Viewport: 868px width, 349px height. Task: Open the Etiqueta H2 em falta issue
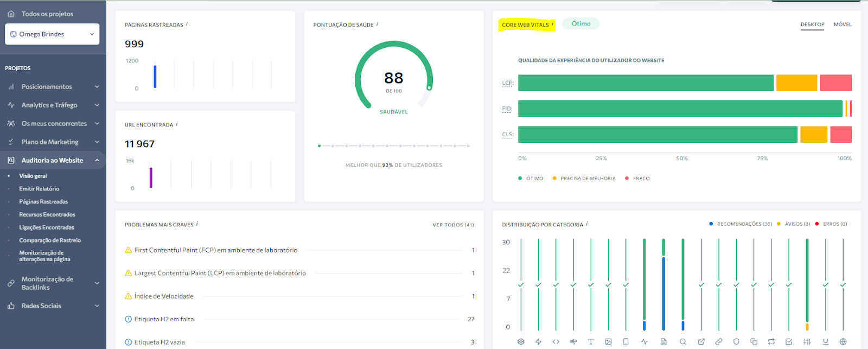pyautogui.click(x=164, y=319)
